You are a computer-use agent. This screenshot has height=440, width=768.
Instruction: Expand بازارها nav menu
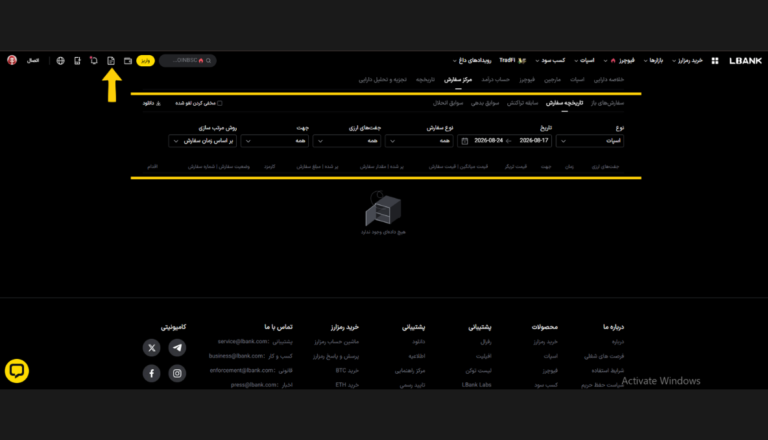pos(653,61)
